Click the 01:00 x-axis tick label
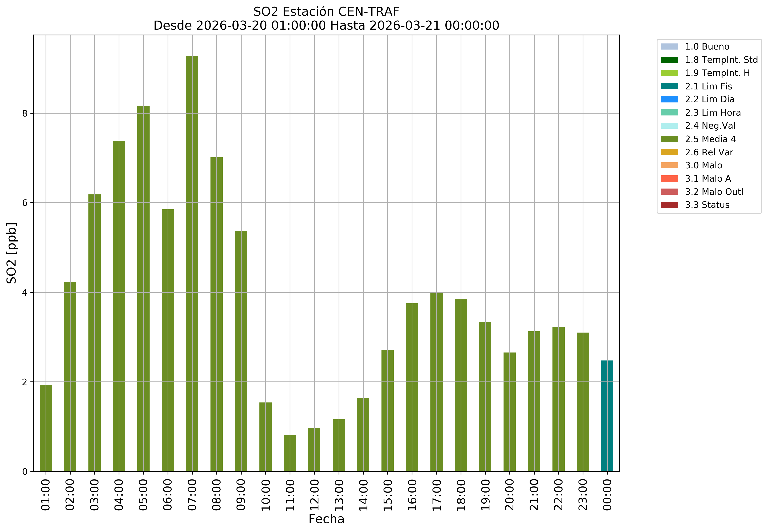 pos(46,495)
